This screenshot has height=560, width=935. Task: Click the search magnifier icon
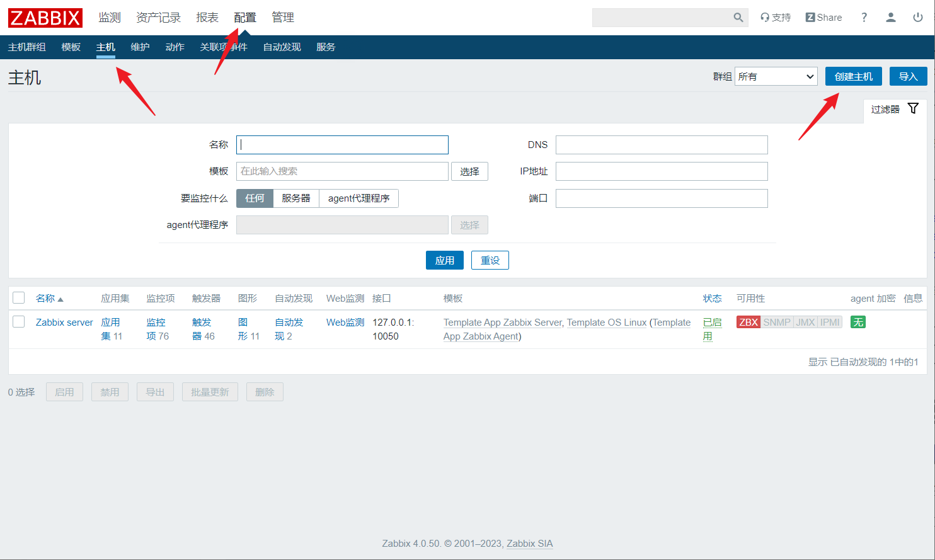(738, 18)
